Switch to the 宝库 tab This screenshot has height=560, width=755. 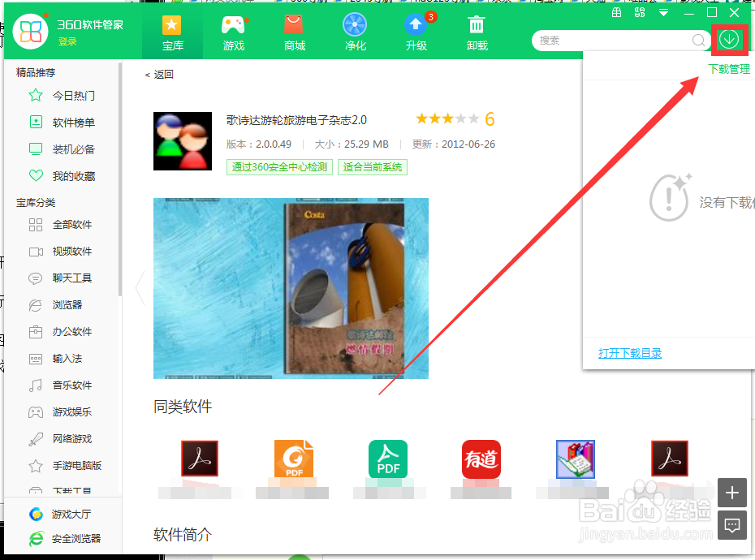172,32
